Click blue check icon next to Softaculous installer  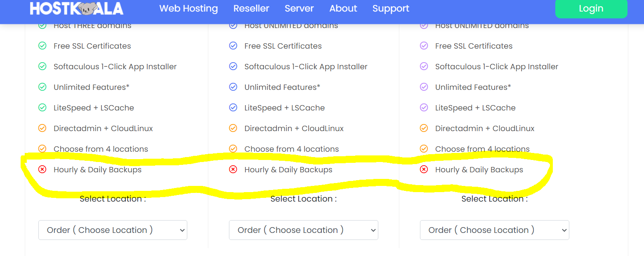233,66
